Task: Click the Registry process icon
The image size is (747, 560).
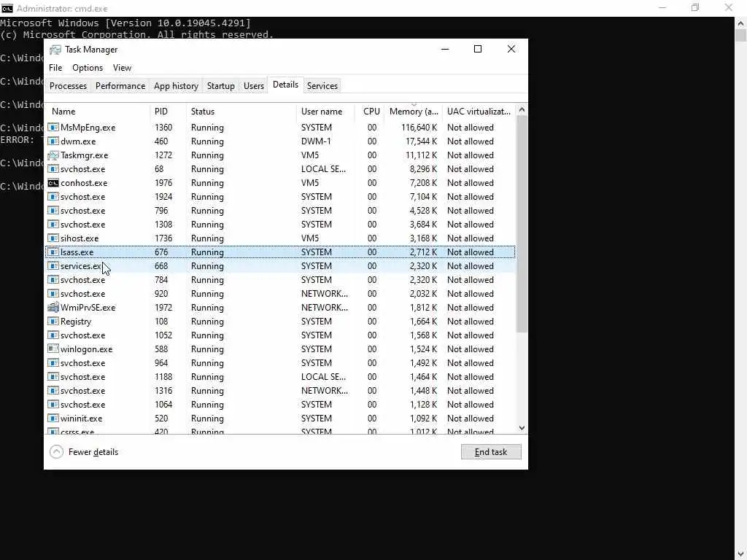Action: tap(53, 322)
